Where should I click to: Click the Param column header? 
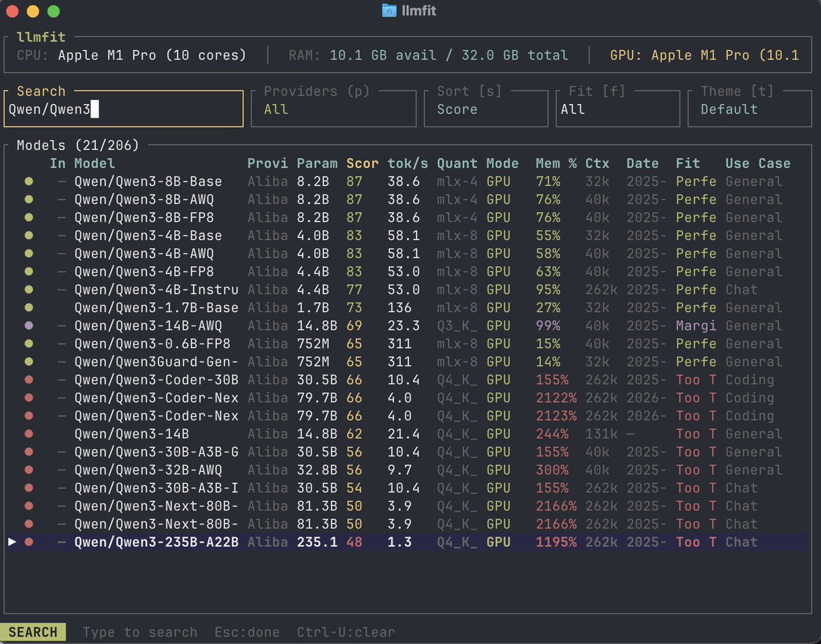coord(317,164)
